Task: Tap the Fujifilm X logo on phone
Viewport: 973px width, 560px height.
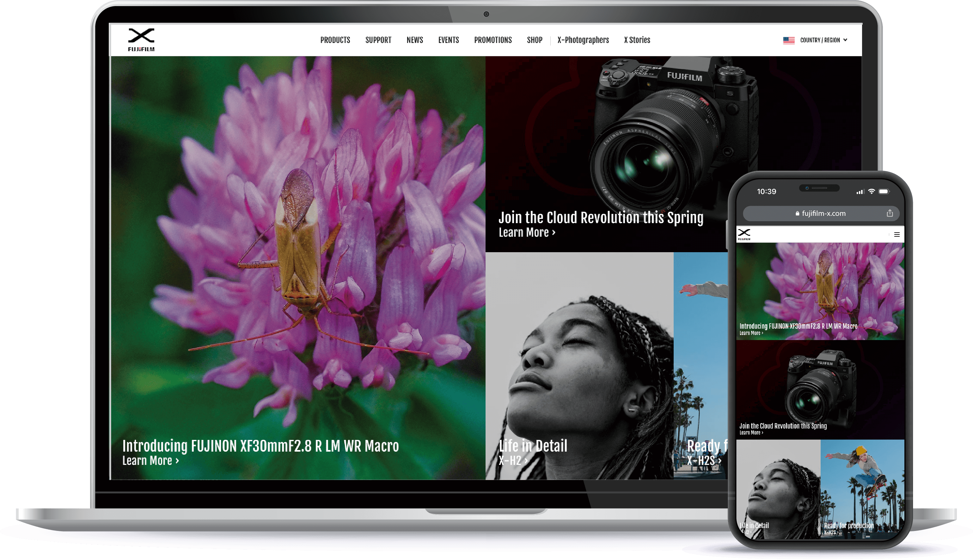Action: click(x=744, y=234)
